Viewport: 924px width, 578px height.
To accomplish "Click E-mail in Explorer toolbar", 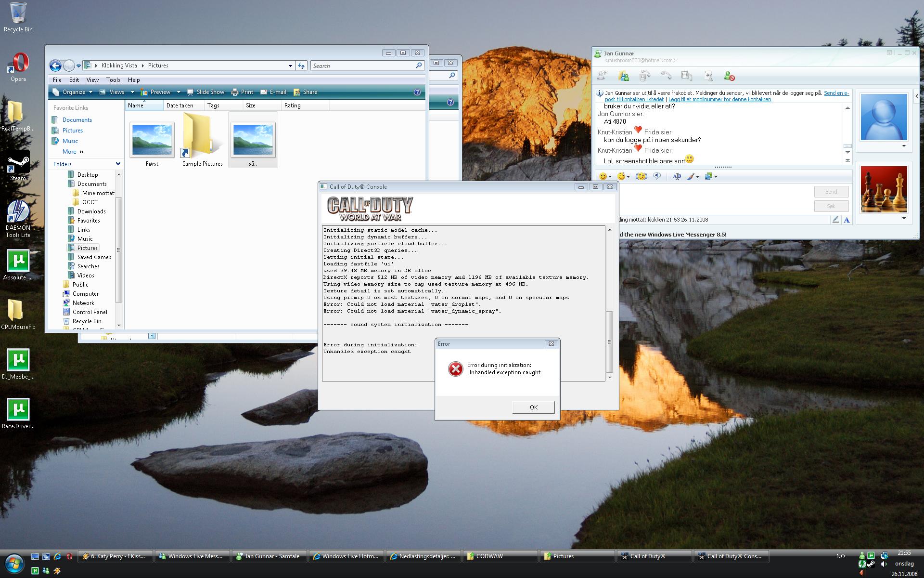I will click(273, 92).
